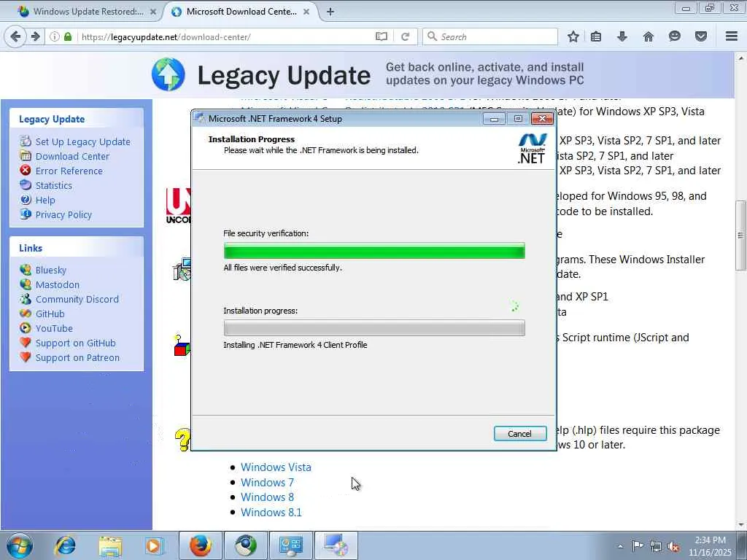The image size is (747, 560).
Task: Open Privacy Policy sidebar link
Action: (63, 215)
